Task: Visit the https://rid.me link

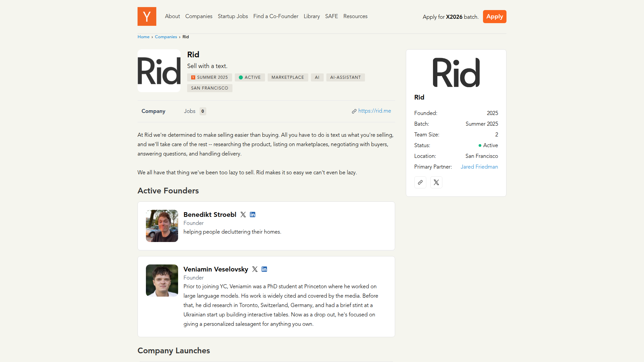Action: [374, 111]
